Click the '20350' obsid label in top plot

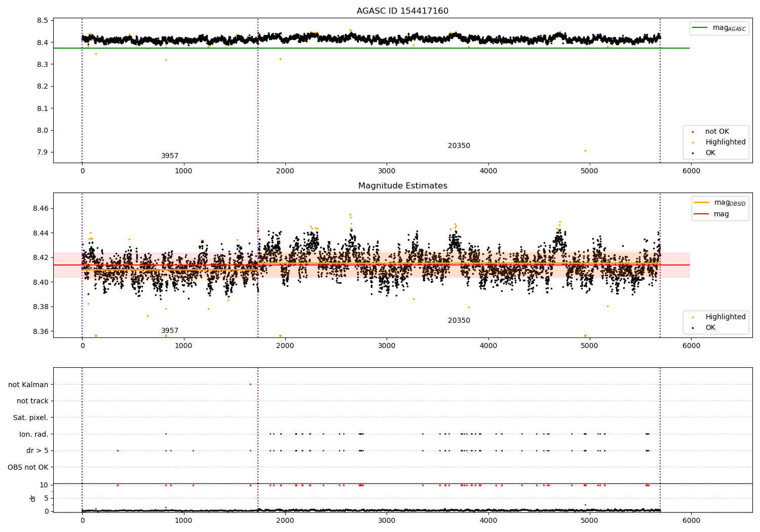coord(459,146)
